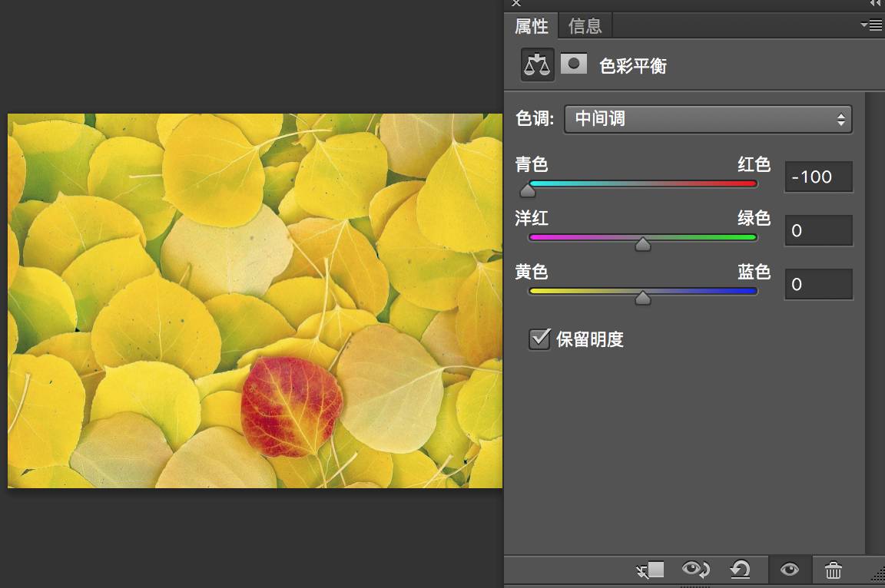This screenshot has width=885, height=588.
Task: Switch to the 属性 tab
Action: (531, 26)
